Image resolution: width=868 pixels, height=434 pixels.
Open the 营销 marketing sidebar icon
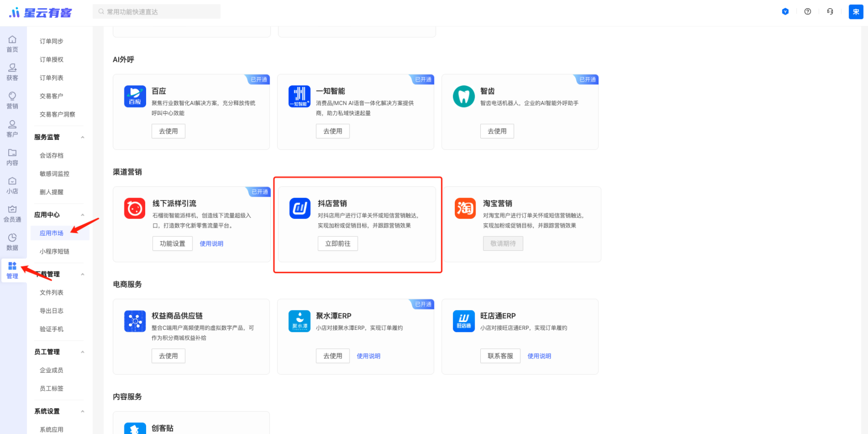coord(13,101)
